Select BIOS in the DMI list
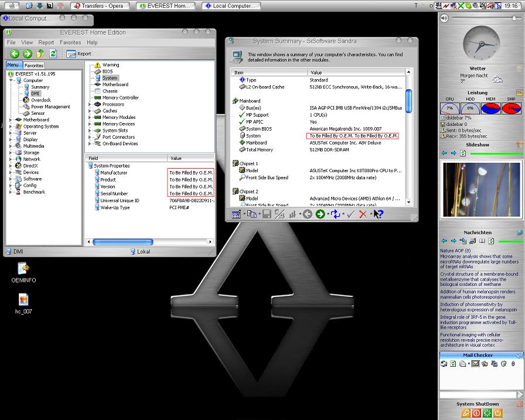Viewport: 525px width, 420px height. point(107,71)
